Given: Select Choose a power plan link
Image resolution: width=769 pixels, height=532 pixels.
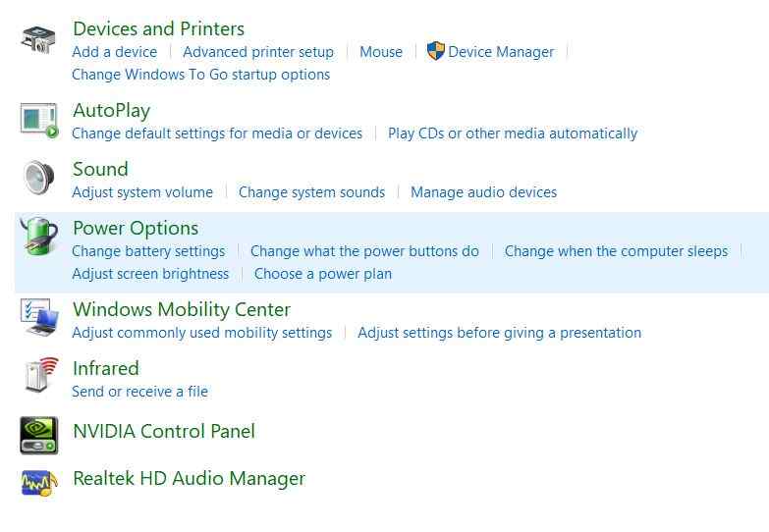Looking at the screenshot, I should click(x=322, y=274).
